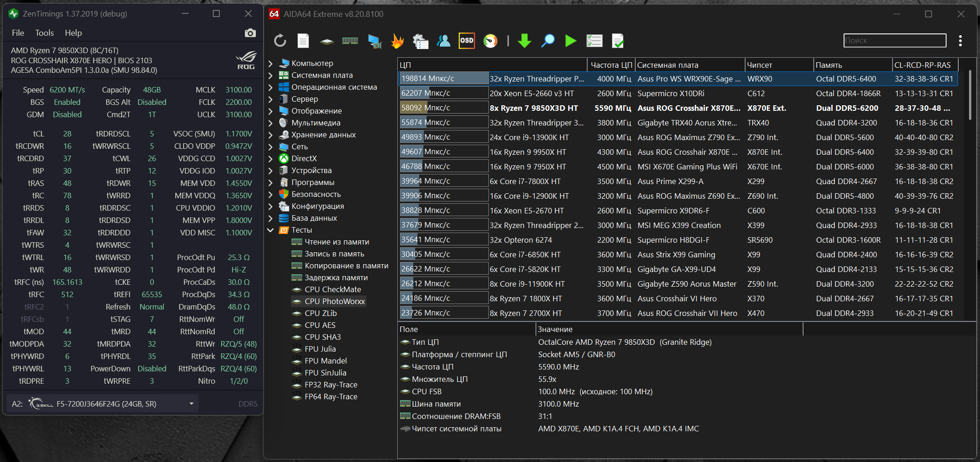Sort by the Память column header
Viewport: 980px width, 462px height.
point(853,65)
